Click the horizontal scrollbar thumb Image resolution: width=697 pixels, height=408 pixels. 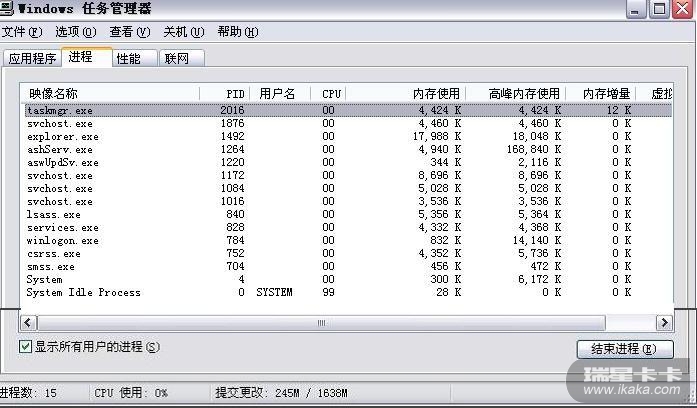pos(321,323)
